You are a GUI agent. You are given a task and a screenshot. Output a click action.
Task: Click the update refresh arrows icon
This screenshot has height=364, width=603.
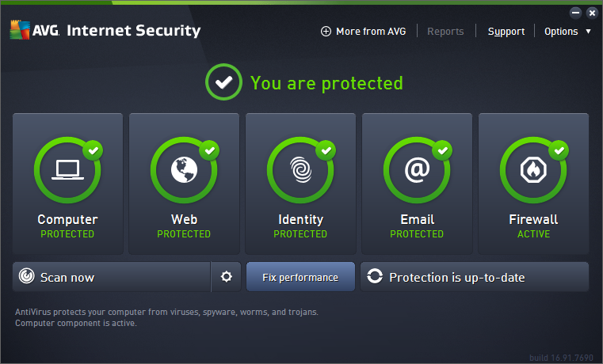point(375,277)
